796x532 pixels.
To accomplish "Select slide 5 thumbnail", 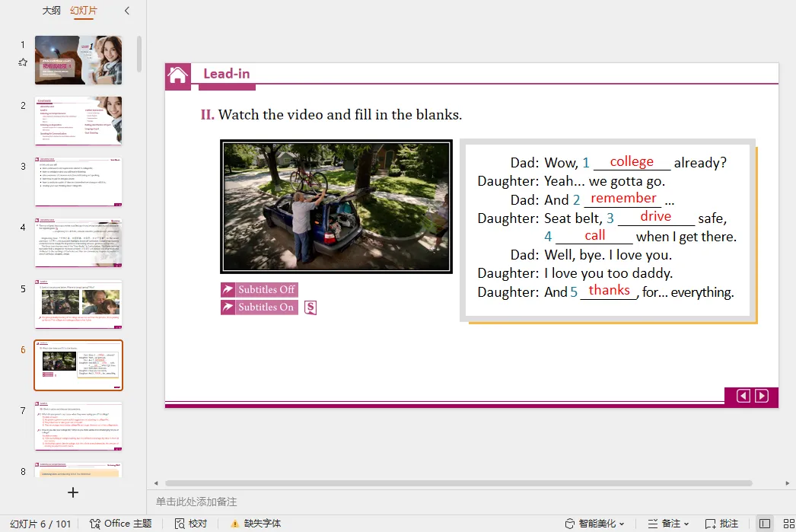I will point(78,304).
